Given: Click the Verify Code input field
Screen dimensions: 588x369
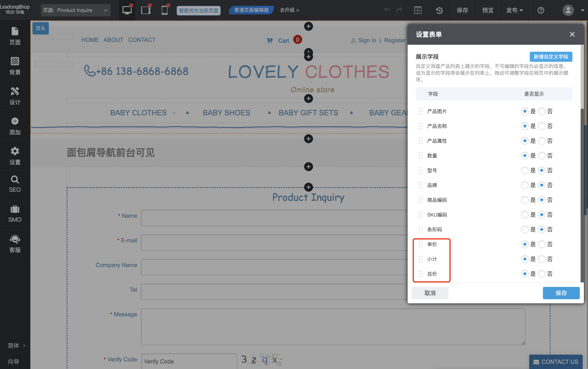Looking at the screenshot, I should 189,361.
